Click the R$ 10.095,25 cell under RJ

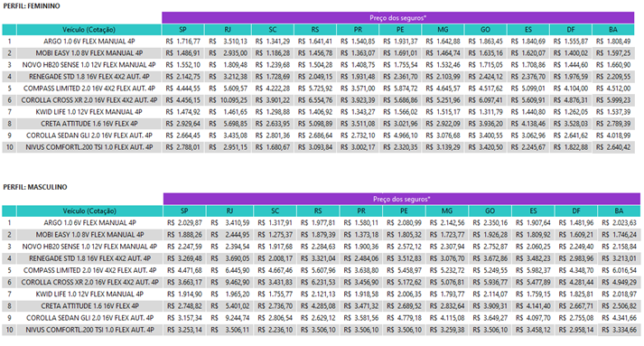click(x=229, y=100)
